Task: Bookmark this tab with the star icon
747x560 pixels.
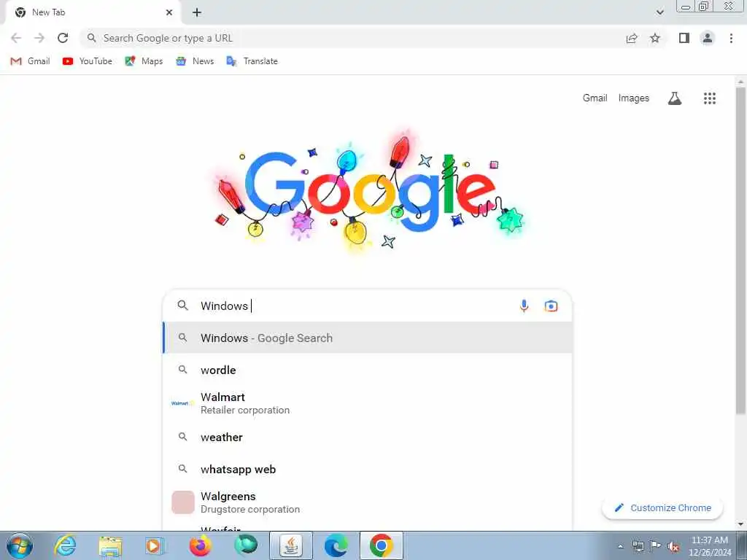Action: pos(655,38)
